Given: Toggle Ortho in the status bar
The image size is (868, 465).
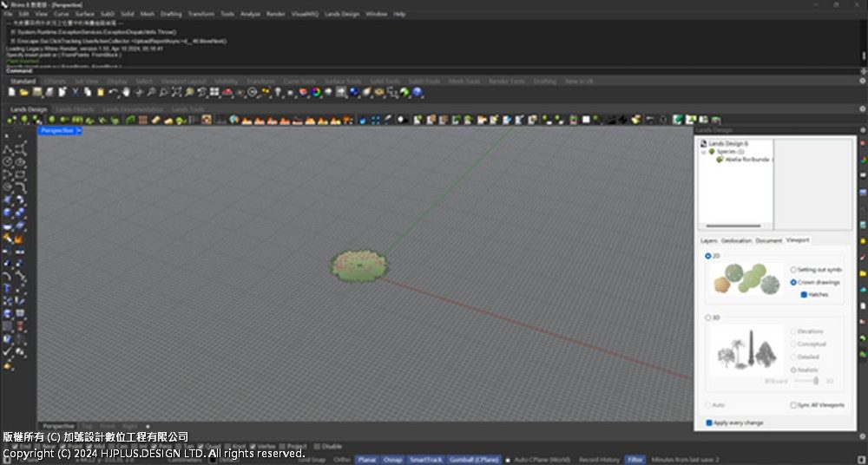Looking at the screenshot, I should (341, 460).
